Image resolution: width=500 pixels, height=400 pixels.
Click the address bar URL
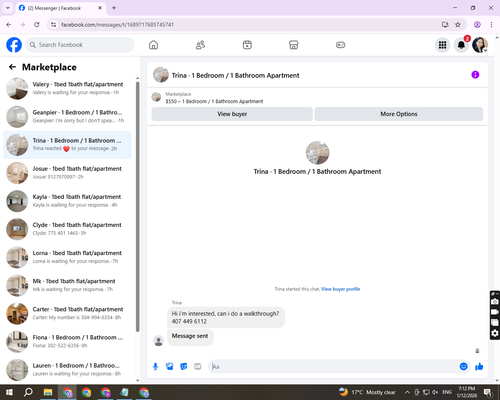117,25
